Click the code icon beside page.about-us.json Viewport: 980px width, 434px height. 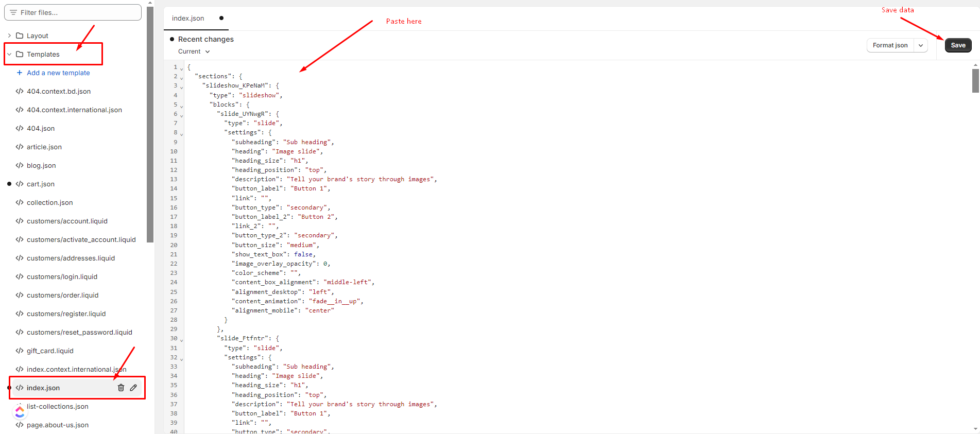(20, 425)
